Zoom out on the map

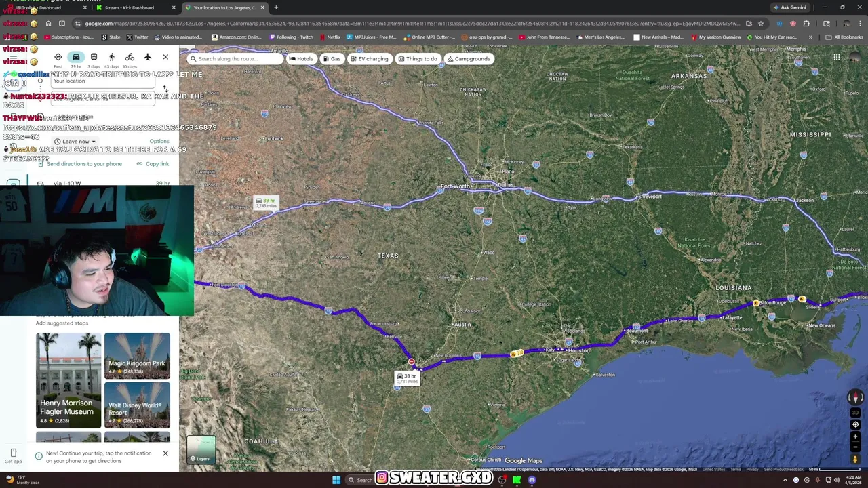[855, 447]
